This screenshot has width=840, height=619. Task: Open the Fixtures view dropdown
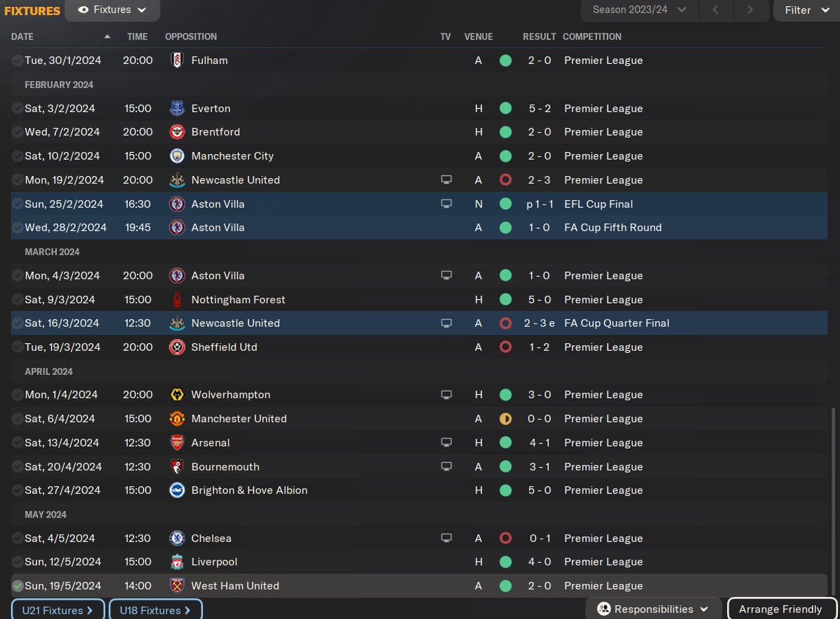click(112, 10)
